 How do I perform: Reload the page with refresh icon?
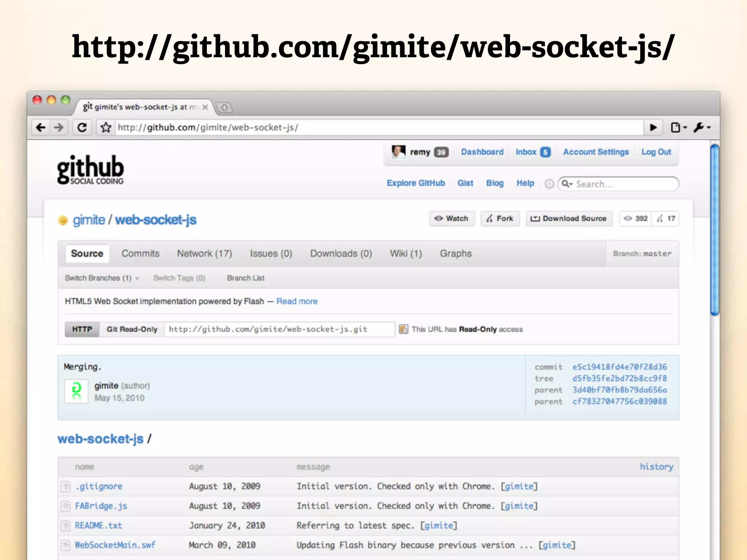click(82, 128)
